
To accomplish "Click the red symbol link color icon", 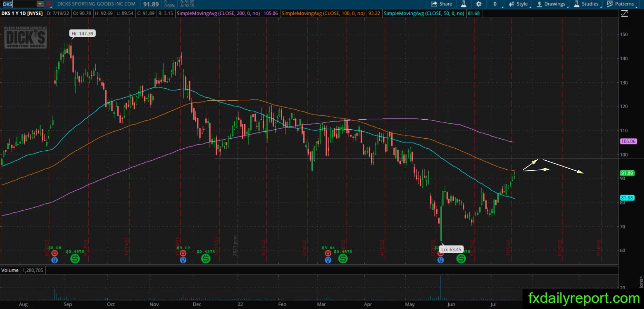I will pyautogui.click(x=49, y=4).
